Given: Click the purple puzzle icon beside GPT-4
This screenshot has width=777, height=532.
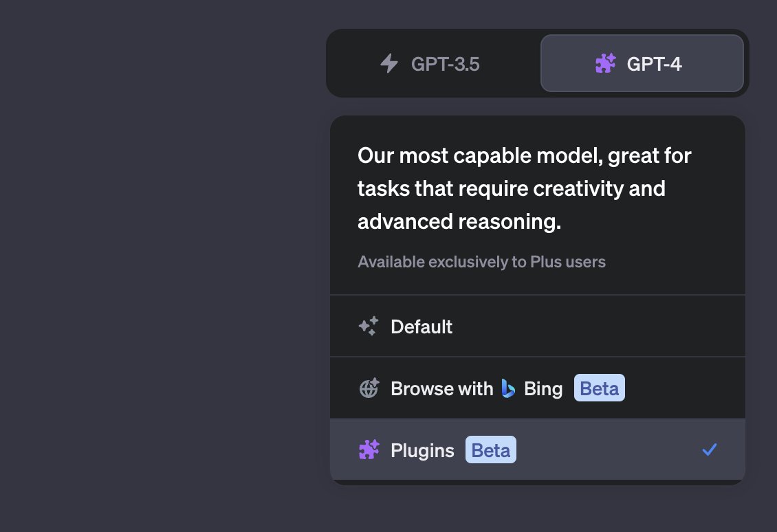Looking at the screenshot, I should 605,63.
